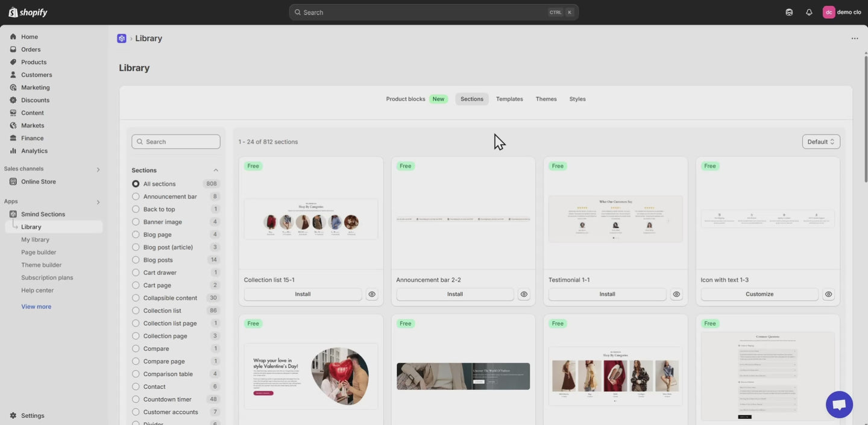The width and height of the screenshot is (868, 425).
Task: Collapse the Sections filter group chevron
Action: pos(216,170)
